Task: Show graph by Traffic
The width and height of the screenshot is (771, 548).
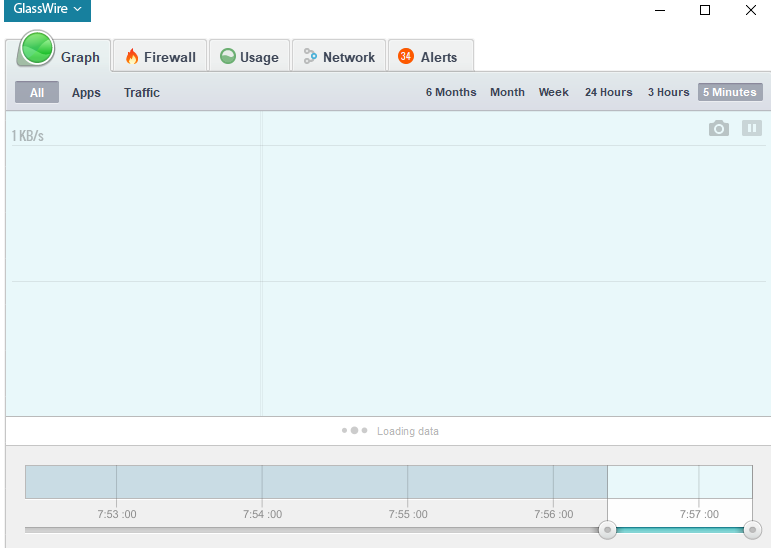Action: coord(142,92)
